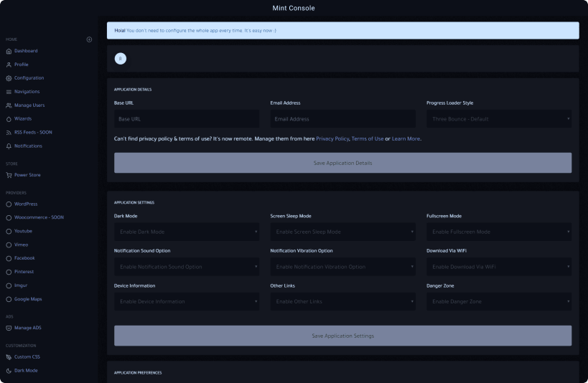Open Custom CSS in the sidebar

27,357
